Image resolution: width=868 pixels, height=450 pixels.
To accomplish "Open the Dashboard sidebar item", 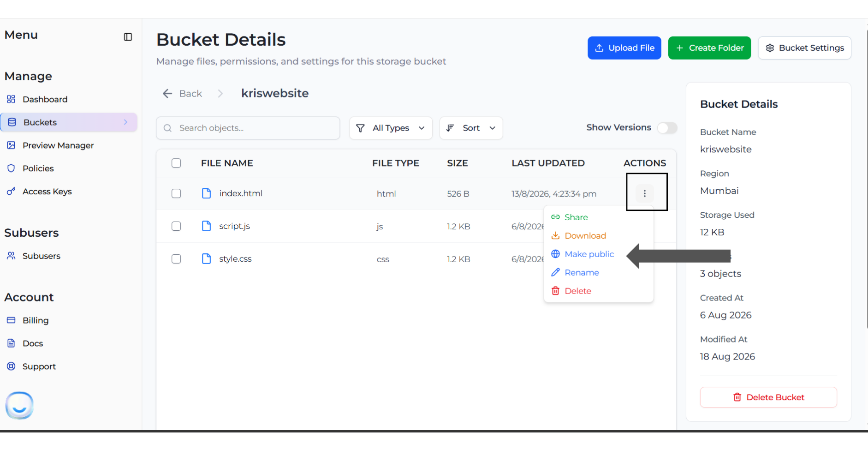I will point(69,99).
